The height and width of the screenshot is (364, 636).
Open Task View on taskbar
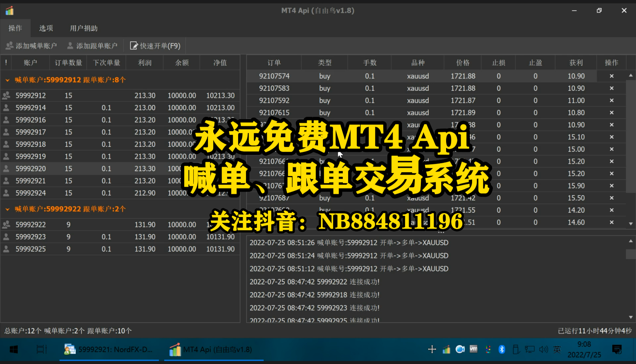click(41, 350)
